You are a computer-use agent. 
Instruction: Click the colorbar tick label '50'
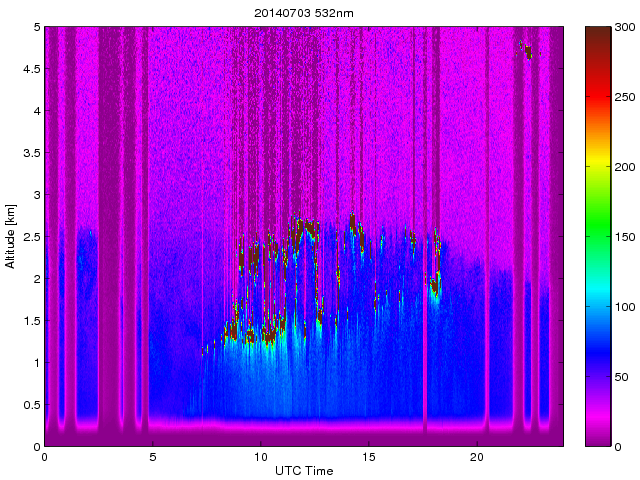[622, 377]
